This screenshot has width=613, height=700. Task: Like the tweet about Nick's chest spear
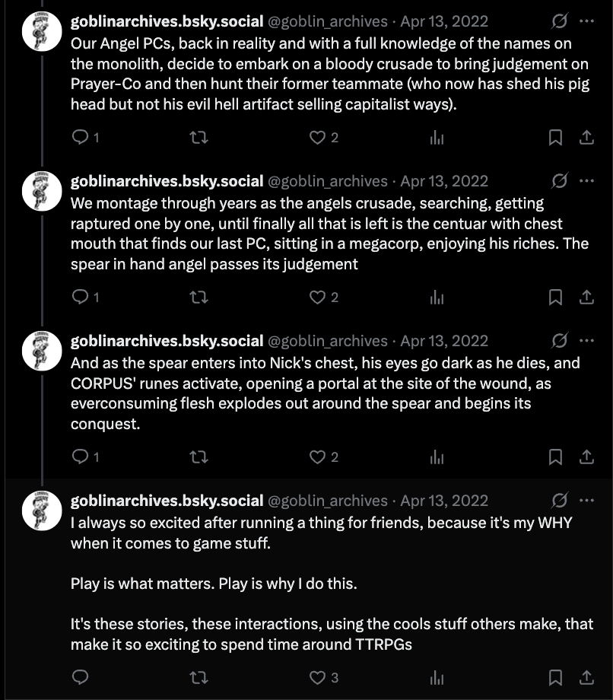[317, 457]
